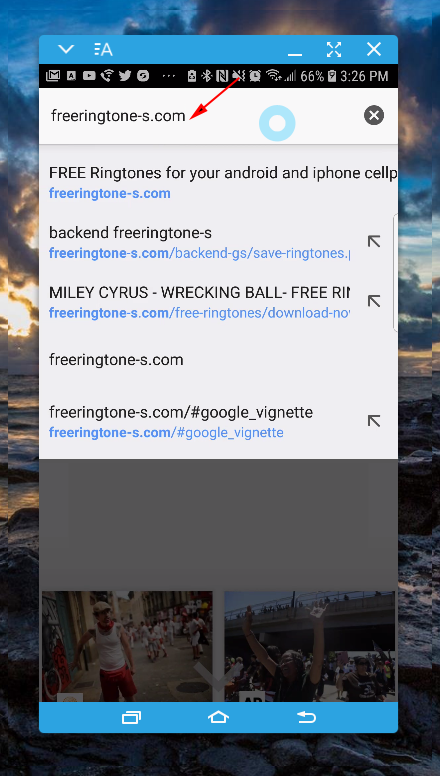This screenshot has height=776, width=440.
Task: Toggle fullscreen with expand arrows icon
Action: (334, 49)
